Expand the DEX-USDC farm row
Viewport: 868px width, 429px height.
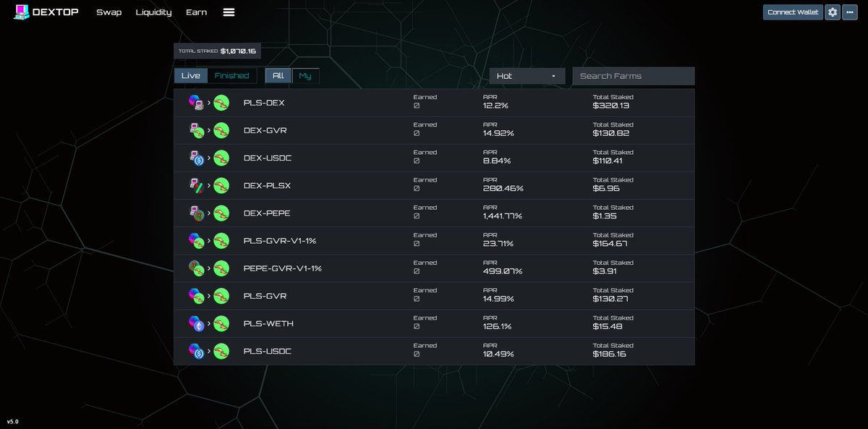434,158
